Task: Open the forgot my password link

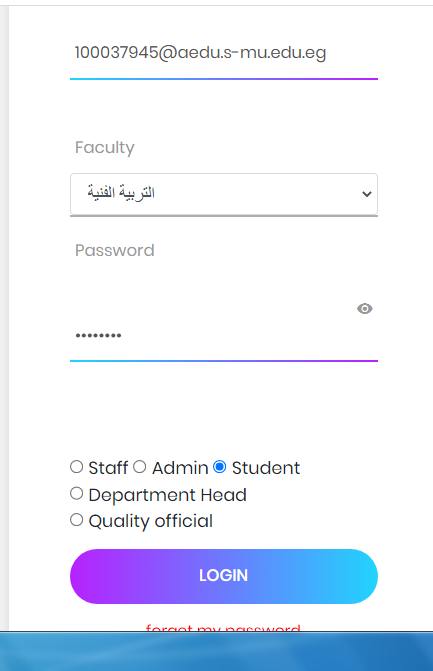Action: click(x=223, y=627)
